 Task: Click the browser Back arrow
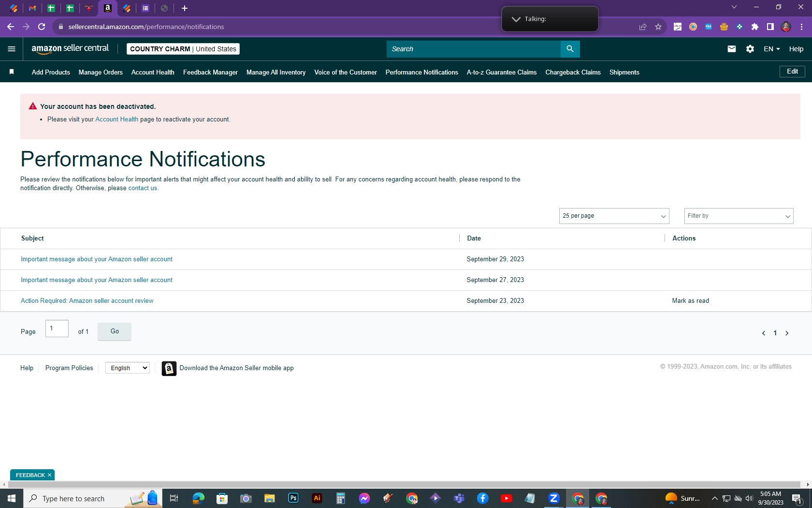11,27
